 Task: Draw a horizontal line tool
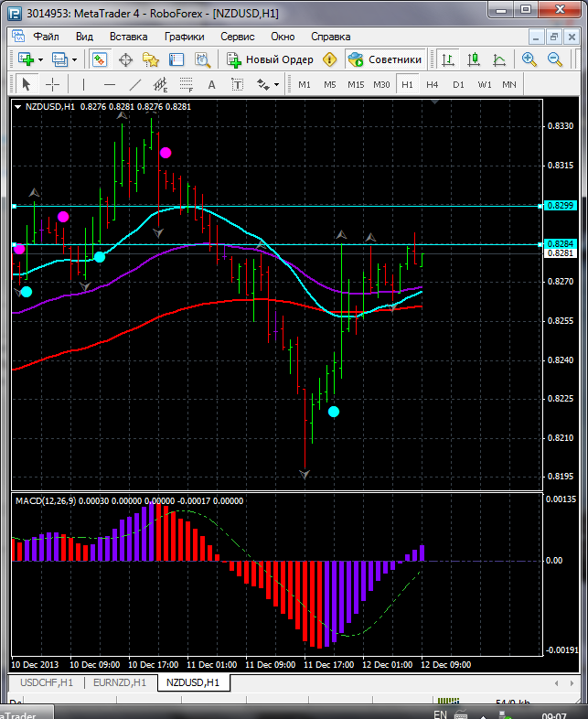[110, 84]
